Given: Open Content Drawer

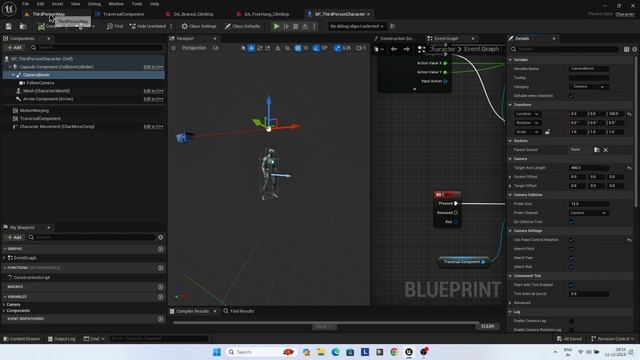Looking at the screenshot, I should click(22, 339).
